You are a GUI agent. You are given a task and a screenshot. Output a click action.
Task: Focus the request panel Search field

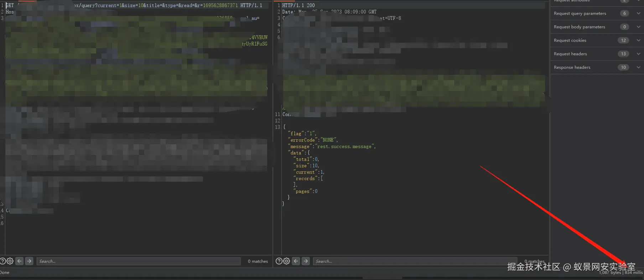[139, 261]
